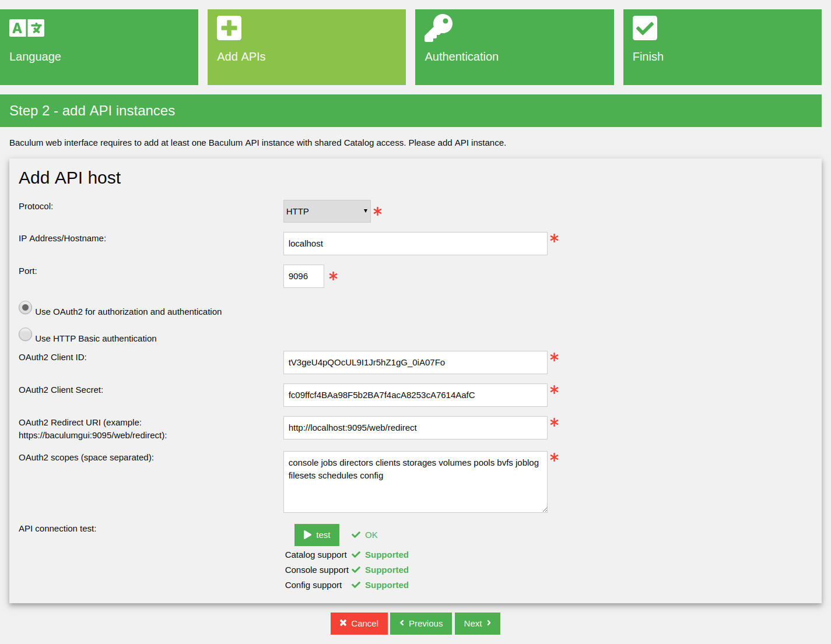Click the OAuth2 scopes text area
This screenshot has height=644, width=831.
point(415,482)
